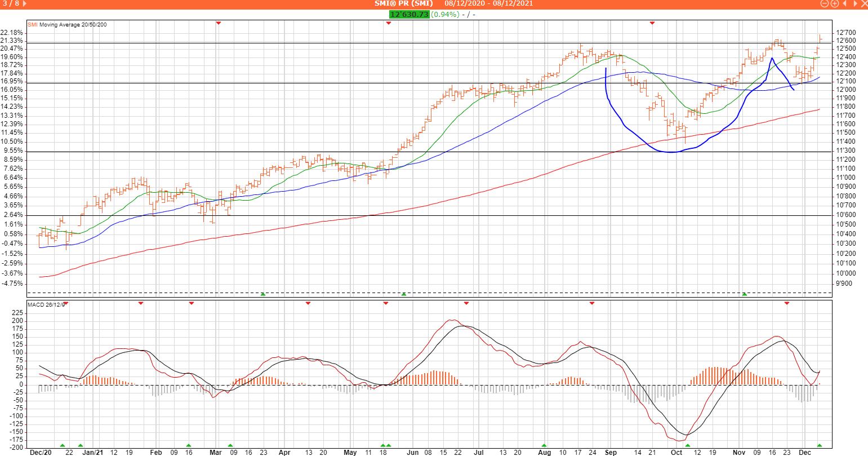
Task: Click the page counter 3 / 8
Action: pyautogui.click(x=12, y=4)
